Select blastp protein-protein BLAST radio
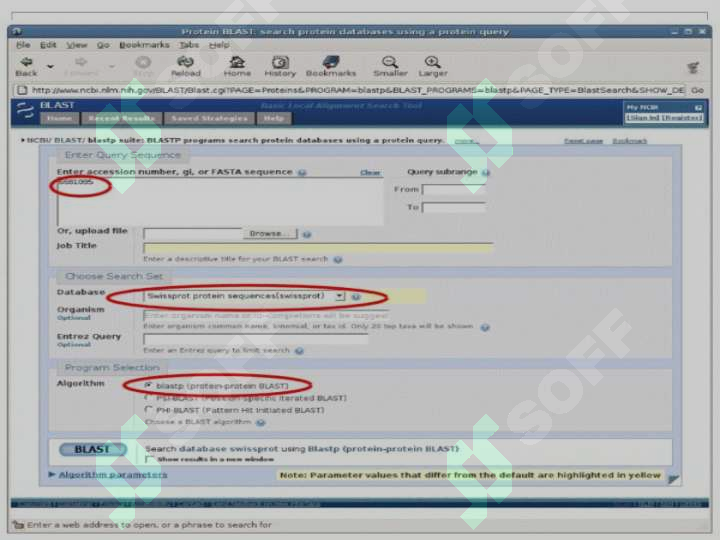 148,385
